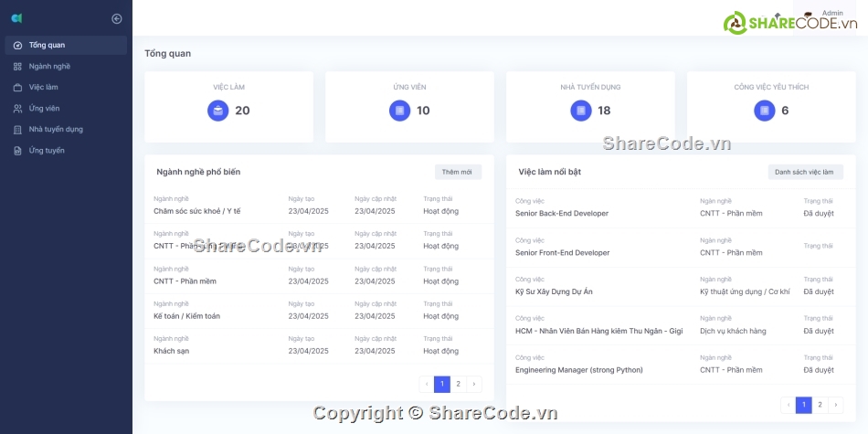Click the app logo in sidebar
868x434 pixels.
pos(16,19)
